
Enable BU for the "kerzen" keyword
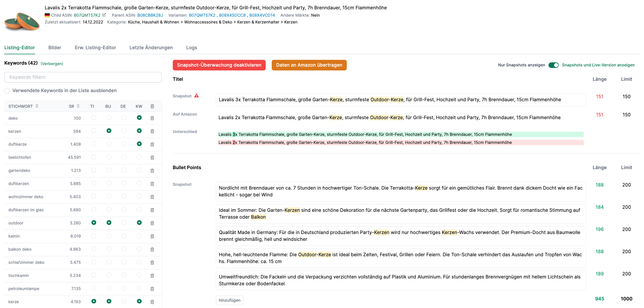109,131
